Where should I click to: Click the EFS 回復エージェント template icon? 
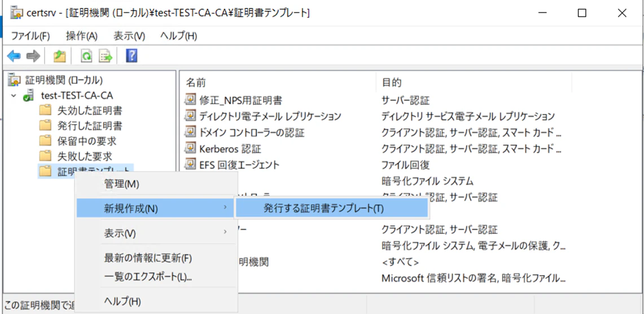coord(190,165)
